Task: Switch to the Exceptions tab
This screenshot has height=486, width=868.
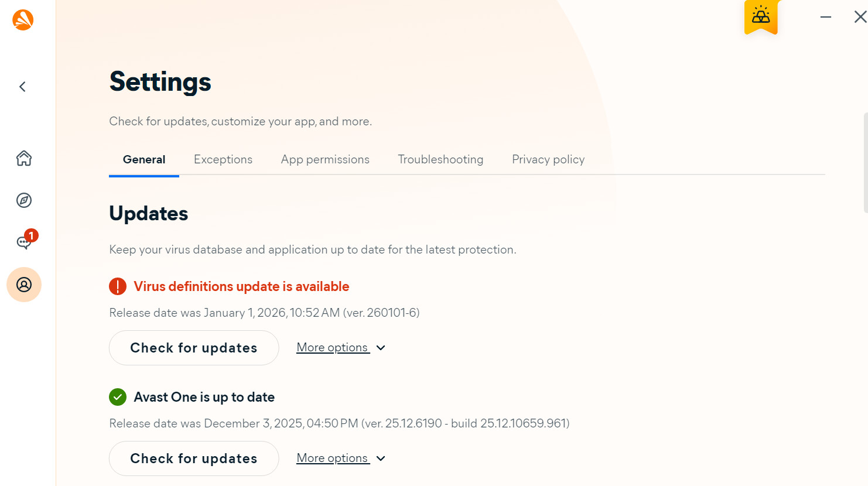Action: click(223, 159)
